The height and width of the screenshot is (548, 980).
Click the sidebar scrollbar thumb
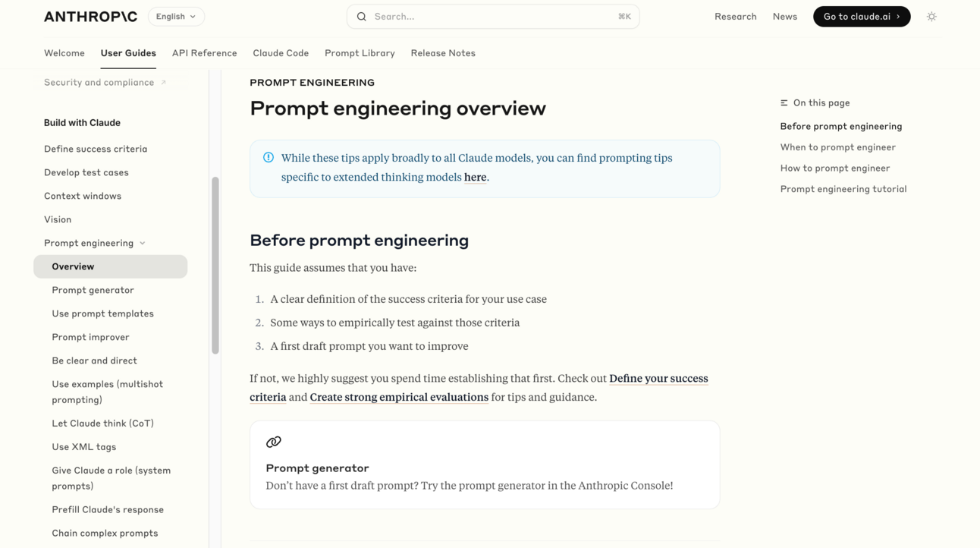tap(215, 266)
